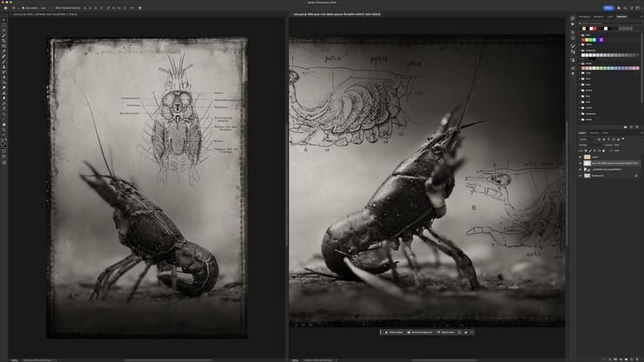This screenshot has width=644, height=362.
Task: Hide the Background layer with its eye icon
Action: click(x=580, y=175)
